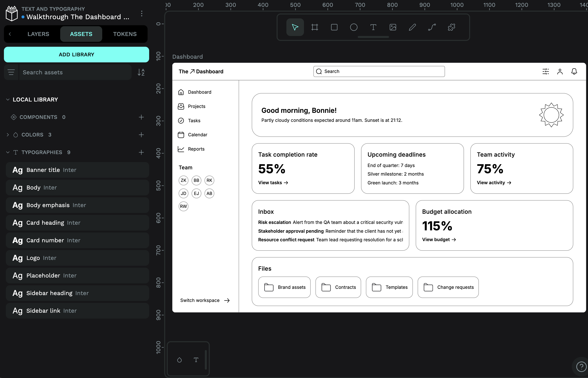This screenshot has height=378, width=588.
Task: Select the Rectangle tool
Action: tap(334, 27)
